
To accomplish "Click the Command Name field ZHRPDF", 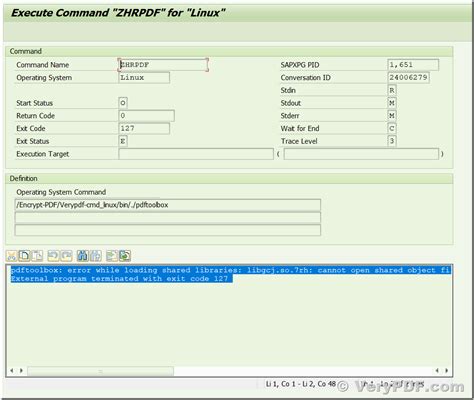I will pos(163,65).
